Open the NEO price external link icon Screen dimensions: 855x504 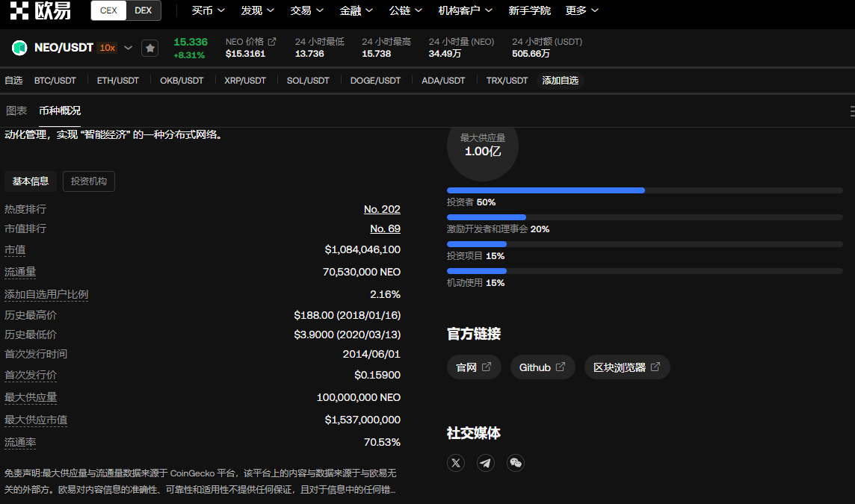tap(272, 42)
